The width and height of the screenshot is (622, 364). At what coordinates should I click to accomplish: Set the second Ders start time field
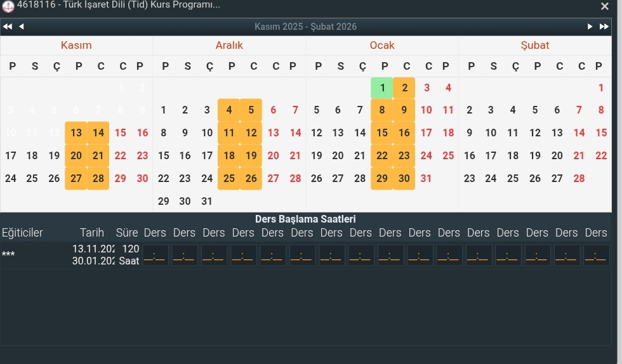pyautogui.click(x=185, y=255)
